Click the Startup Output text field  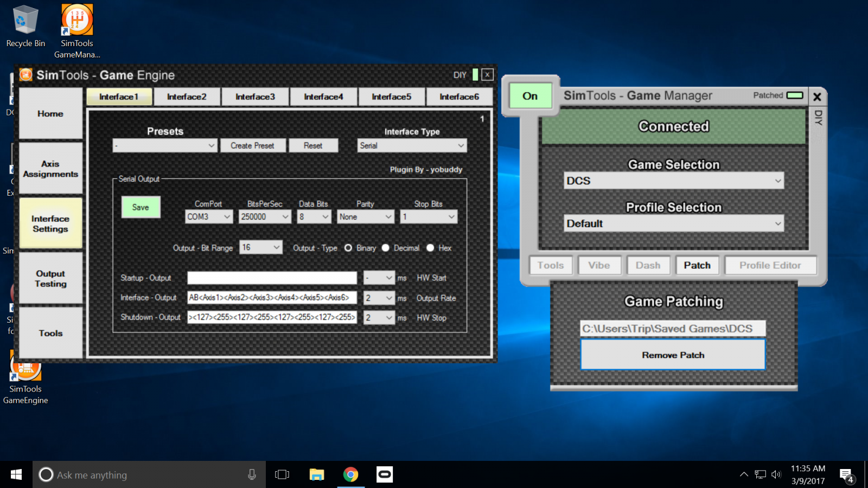(x=272, y=278)
